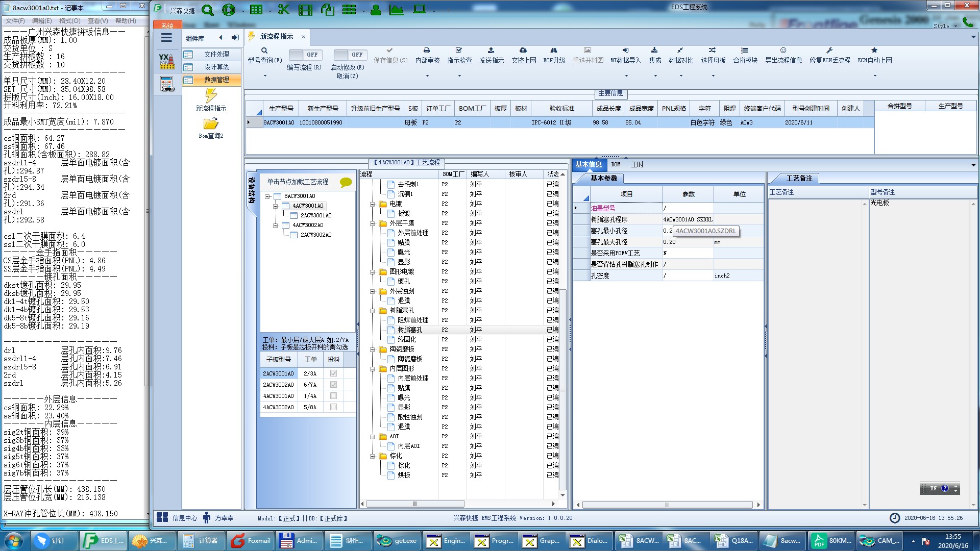Toggle the 启动修改 OFF switch

click(349, 55)
